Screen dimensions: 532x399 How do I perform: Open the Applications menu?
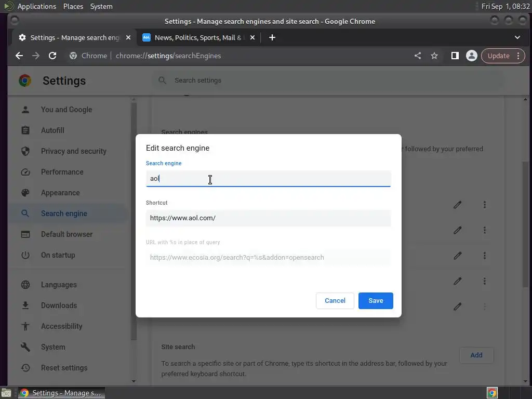pos(37,6)
